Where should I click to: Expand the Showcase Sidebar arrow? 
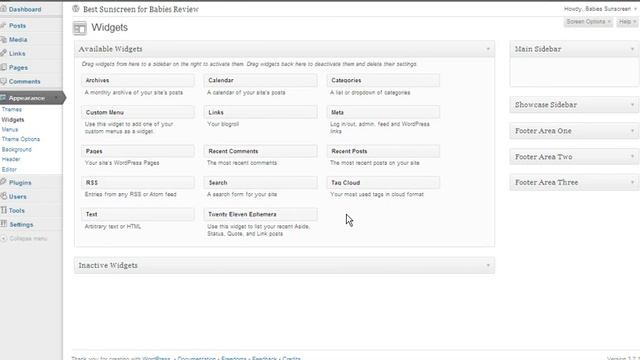tap(632, 105)
